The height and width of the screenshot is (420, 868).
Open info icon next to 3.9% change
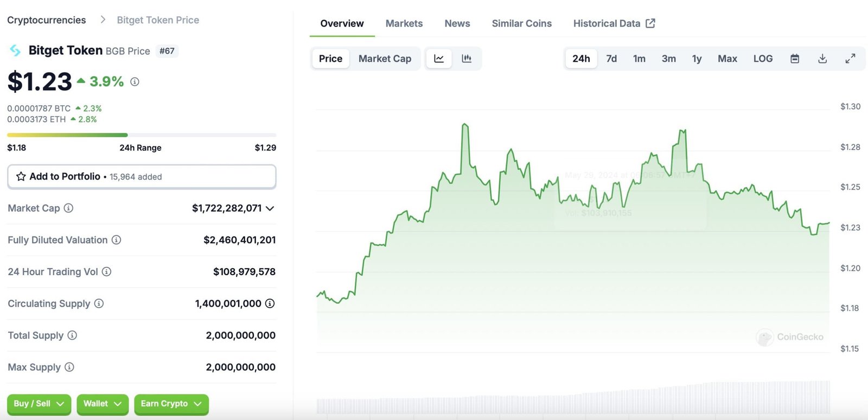point(135,82)
